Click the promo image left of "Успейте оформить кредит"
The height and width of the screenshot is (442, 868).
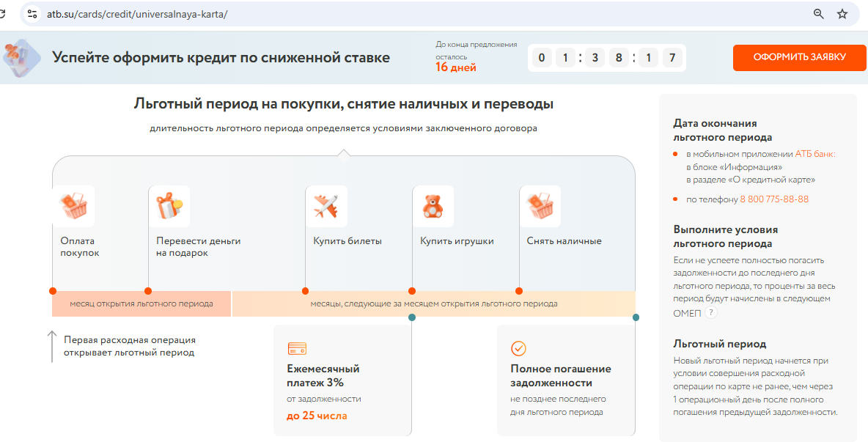point(20,58)
